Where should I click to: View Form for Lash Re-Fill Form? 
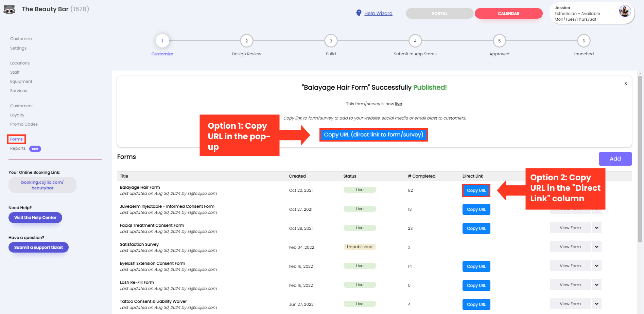click(x=570, y=285)
